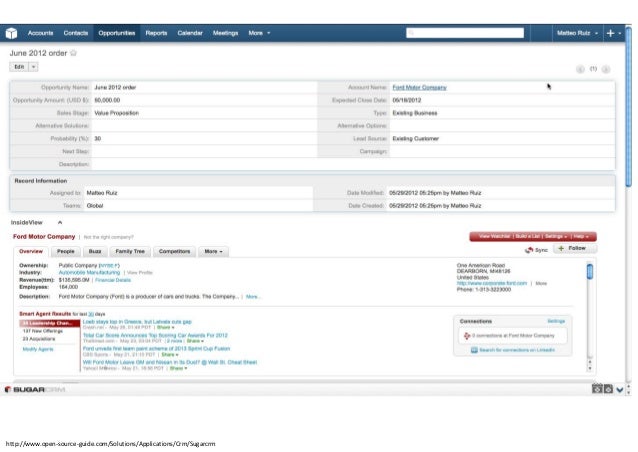The height and width of the screenshot is (452, 638).
Task: Open Total Car Score Announces article
Action: click(155, 335)
